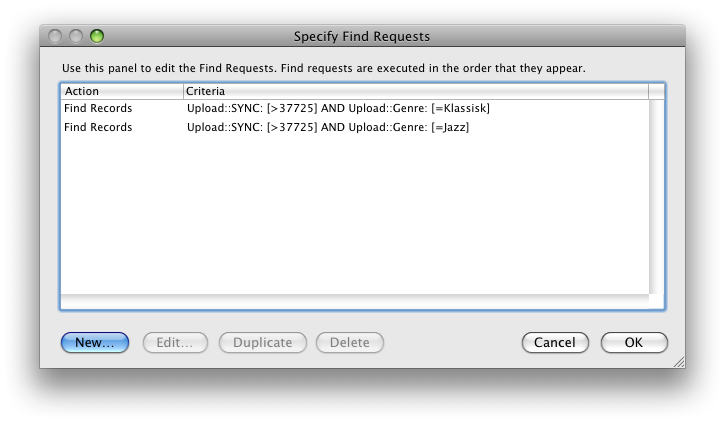Click Find Records action in first row
725x423 pixels.
coord(98,108)
